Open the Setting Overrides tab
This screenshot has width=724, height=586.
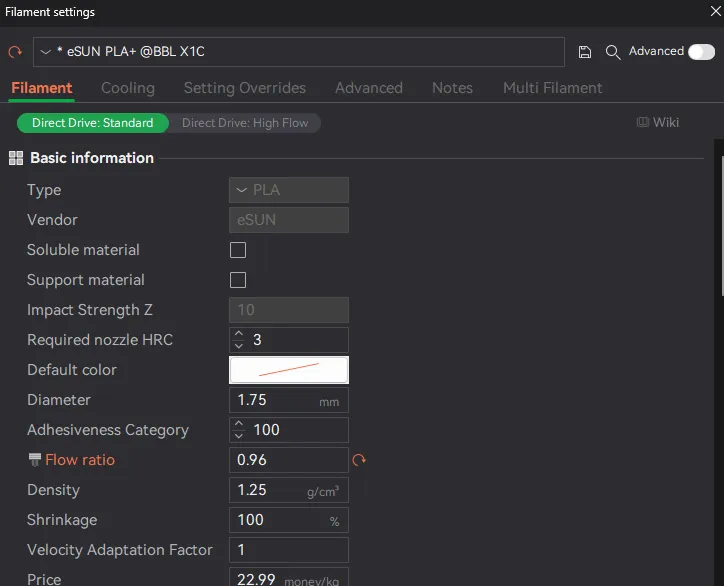coord(245,88)
